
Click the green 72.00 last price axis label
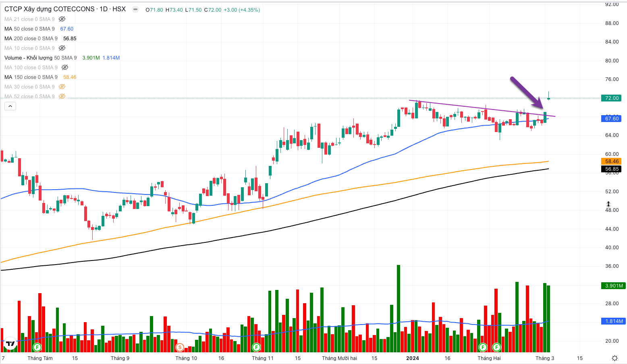(611, 98)
